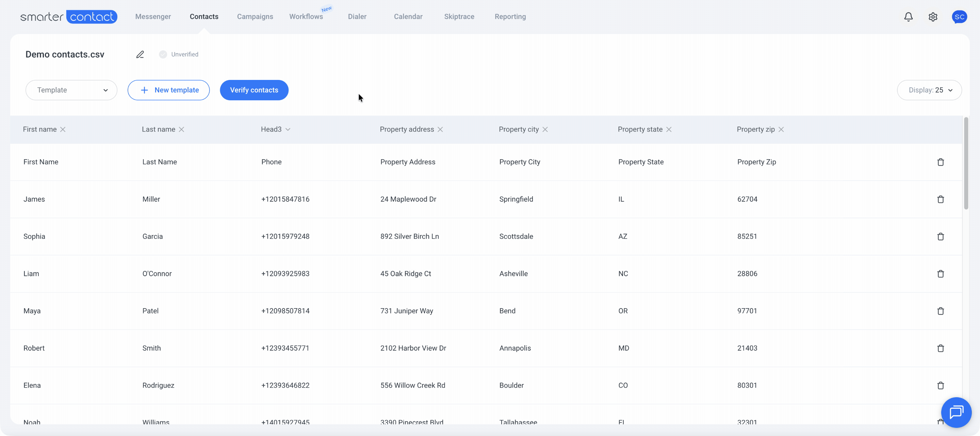The height and width of the screenshot is (436, 980).
Task: Click the New template button
Action: point(168,90)
